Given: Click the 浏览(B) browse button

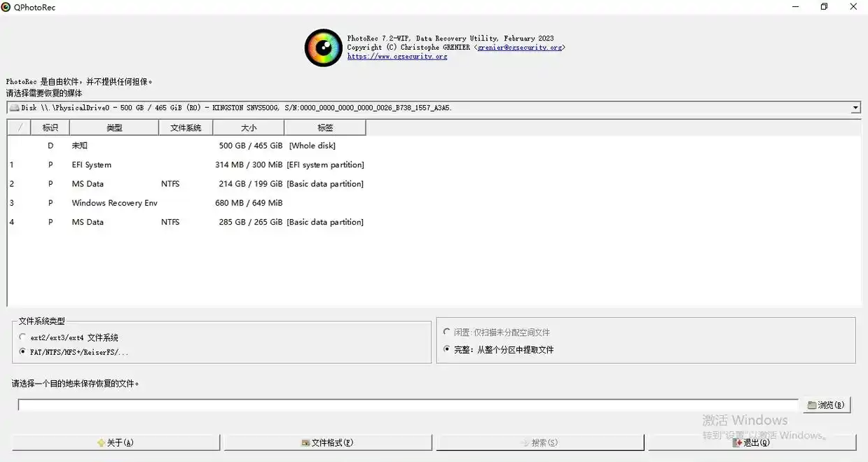Looking at the screenshot, I should (827, 405).
